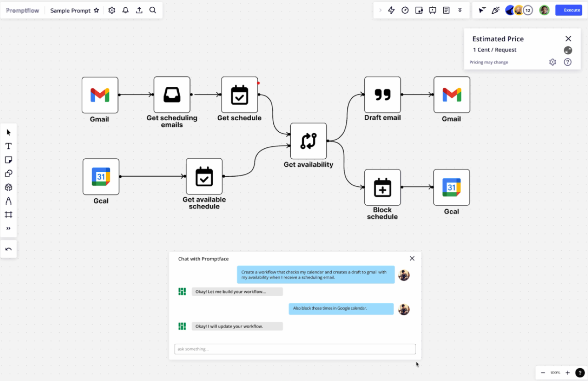Viewport: 588px width, 381px height.
Task: Focus the 'ask something...' chat input
Action: coord(295,349)
